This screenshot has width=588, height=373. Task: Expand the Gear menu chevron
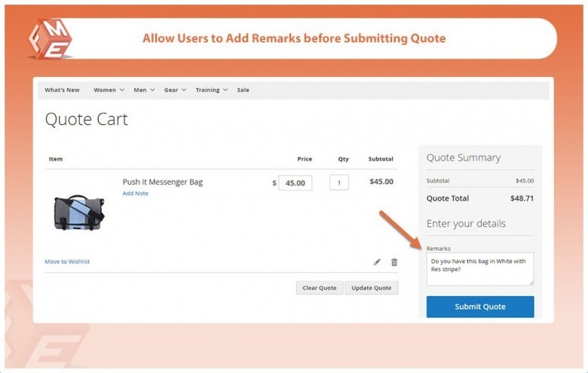(x=184, y=90)
